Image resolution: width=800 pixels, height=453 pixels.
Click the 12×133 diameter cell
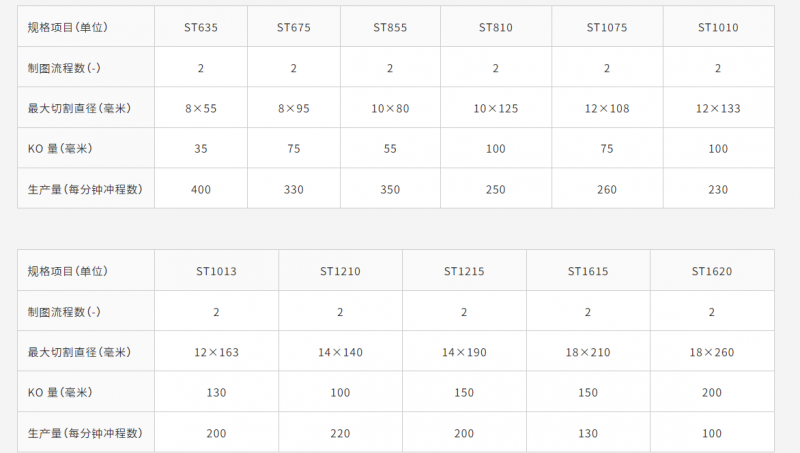tap(718, 108)
